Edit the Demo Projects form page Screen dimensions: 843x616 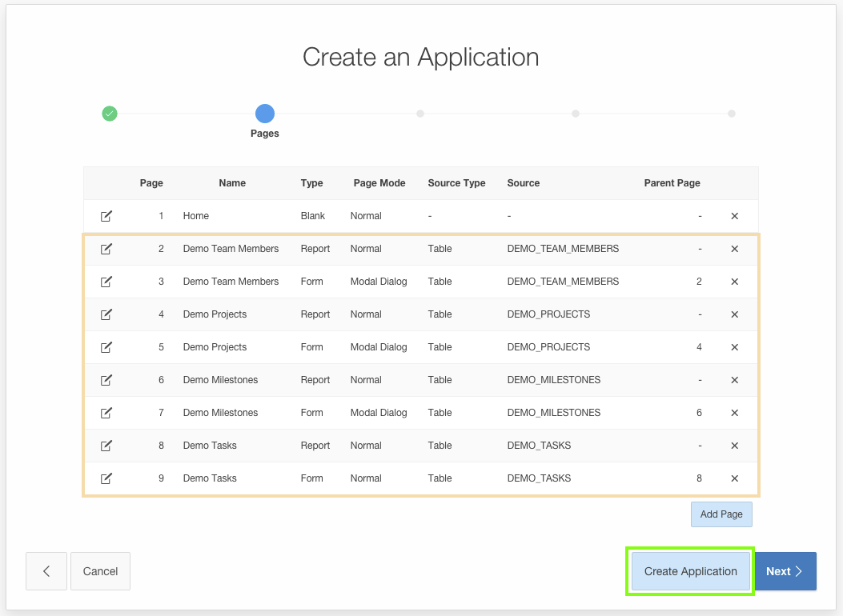coord(106,347)
